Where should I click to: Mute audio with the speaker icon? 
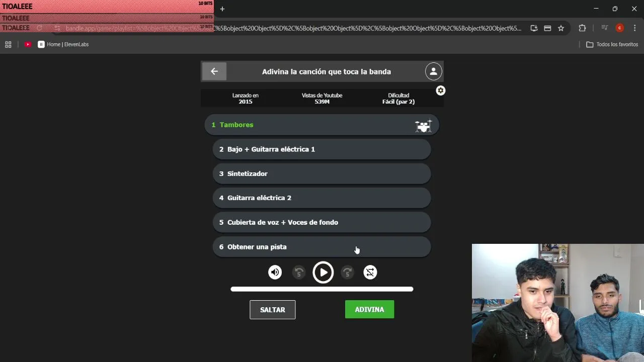click(275, 273)
